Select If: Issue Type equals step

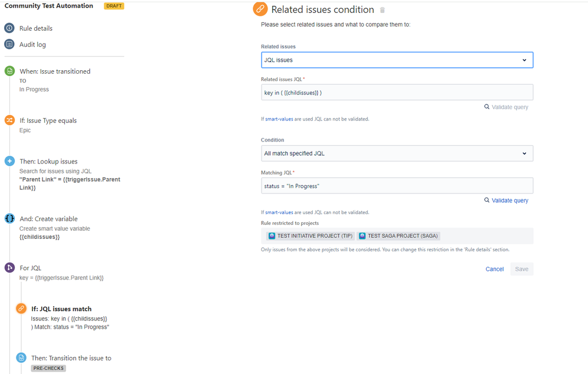(x=48, y=120)
